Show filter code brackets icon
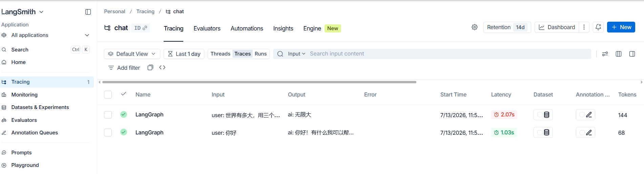The width and height of the screenshot is (644, 174). click(162, 67)
